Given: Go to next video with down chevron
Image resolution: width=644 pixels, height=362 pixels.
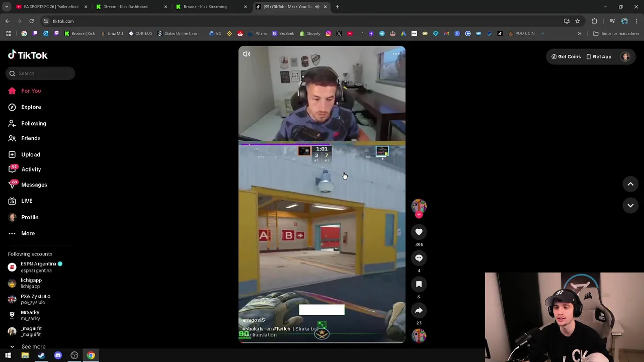Looking at the screenshot, I should [x=630, y=205].
